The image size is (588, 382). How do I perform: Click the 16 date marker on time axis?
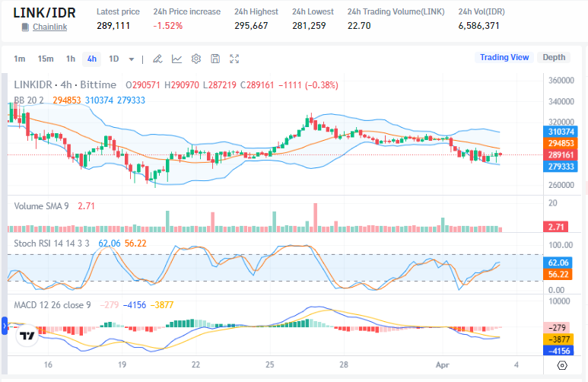(48, 364)
